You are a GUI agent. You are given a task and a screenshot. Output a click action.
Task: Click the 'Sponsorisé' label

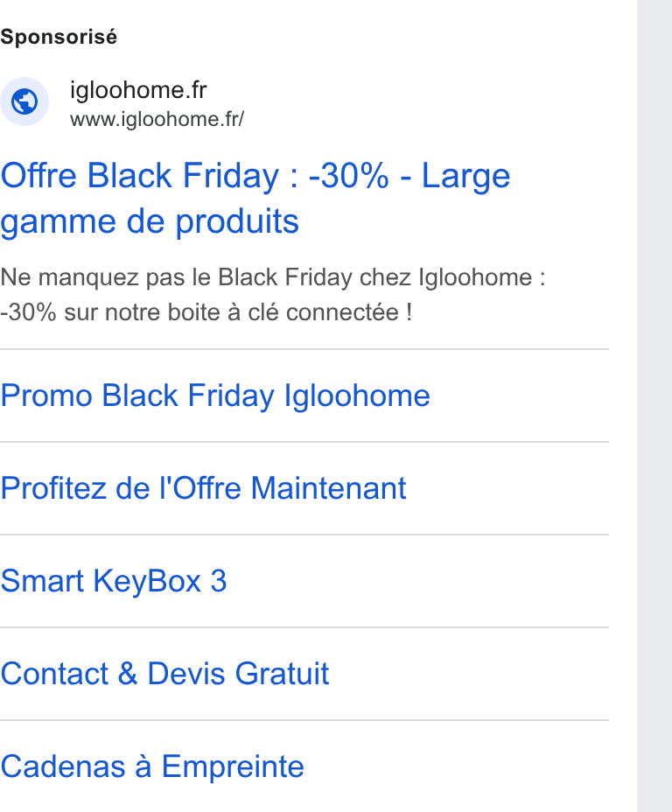59,38
